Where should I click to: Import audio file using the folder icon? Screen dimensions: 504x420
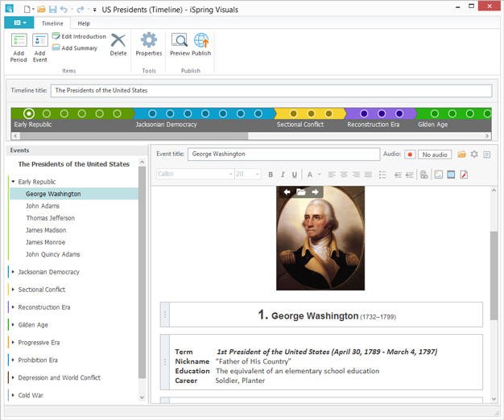[x=461, y=154]
